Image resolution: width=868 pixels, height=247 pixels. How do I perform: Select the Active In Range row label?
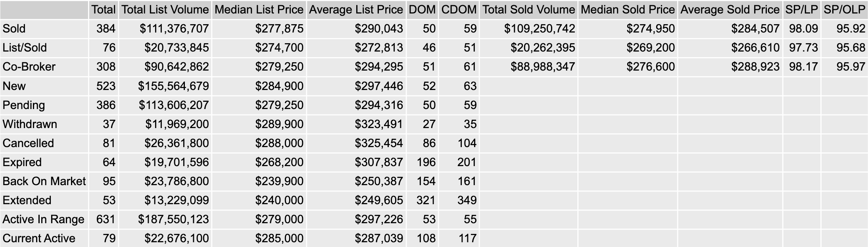tap(43, 219)
